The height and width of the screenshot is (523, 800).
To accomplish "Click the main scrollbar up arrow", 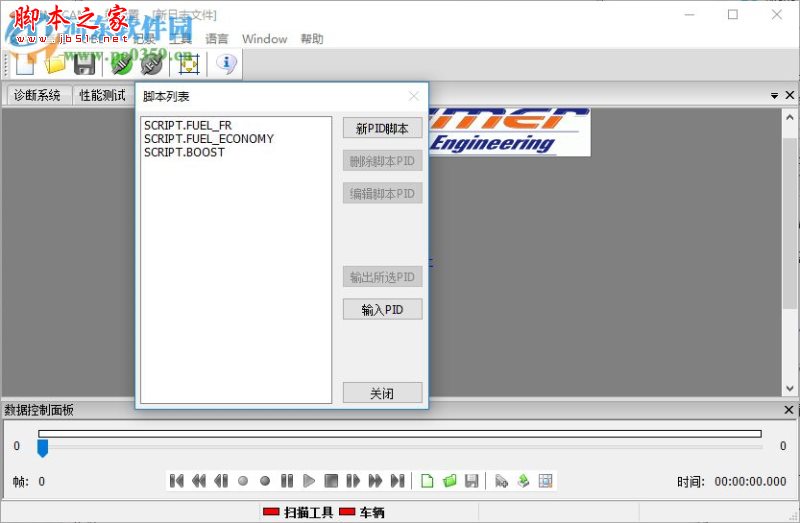I will [790, 117].
